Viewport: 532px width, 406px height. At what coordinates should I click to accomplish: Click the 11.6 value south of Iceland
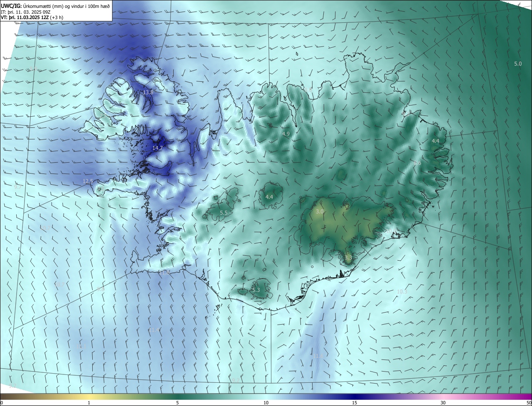pyautogui.click(x=318, y=356)
